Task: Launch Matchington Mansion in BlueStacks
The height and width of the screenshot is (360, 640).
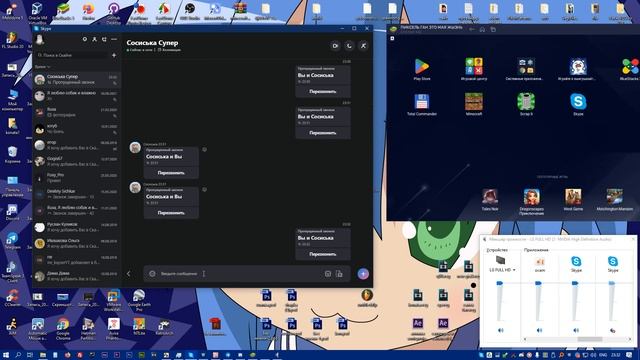Action: [x=614, y=200]
